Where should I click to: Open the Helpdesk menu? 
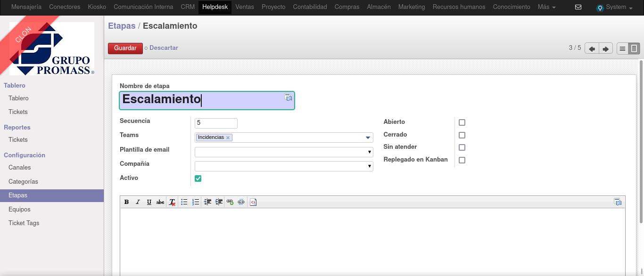pos(215,7)
